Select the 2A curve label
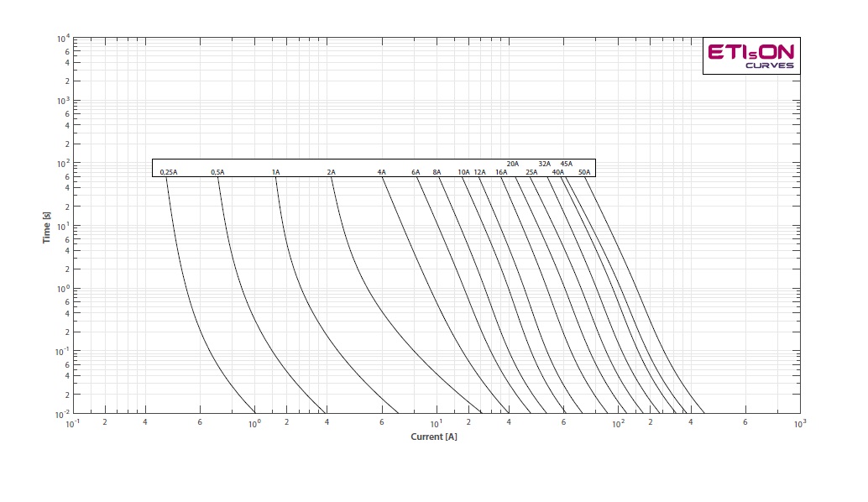The image size is (868, 502). coord(331,173)
